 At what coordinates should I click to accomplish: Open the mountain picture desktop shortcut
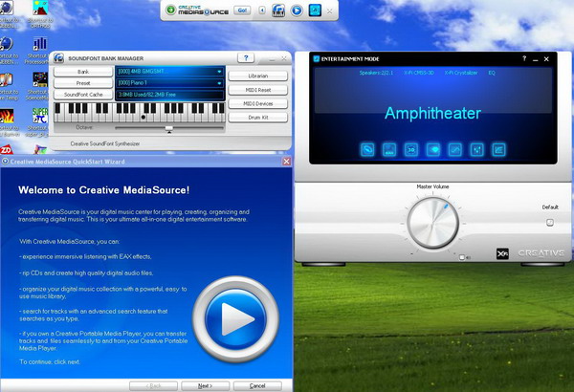[40, 8]
